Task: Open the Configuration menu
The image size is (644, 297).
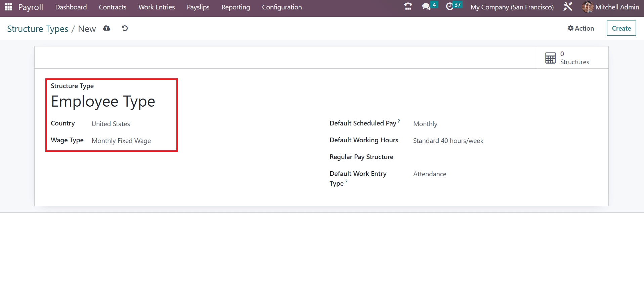Action: [x=282, y=7]
